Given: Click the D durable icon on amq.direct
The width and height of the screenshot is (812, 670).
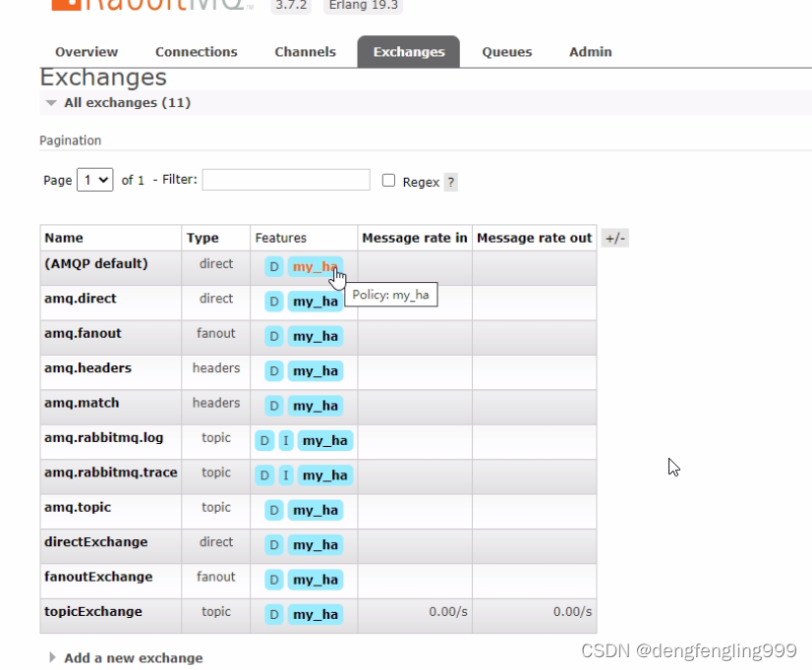Looking at the screenshot, I should click(x=273, y=302).
